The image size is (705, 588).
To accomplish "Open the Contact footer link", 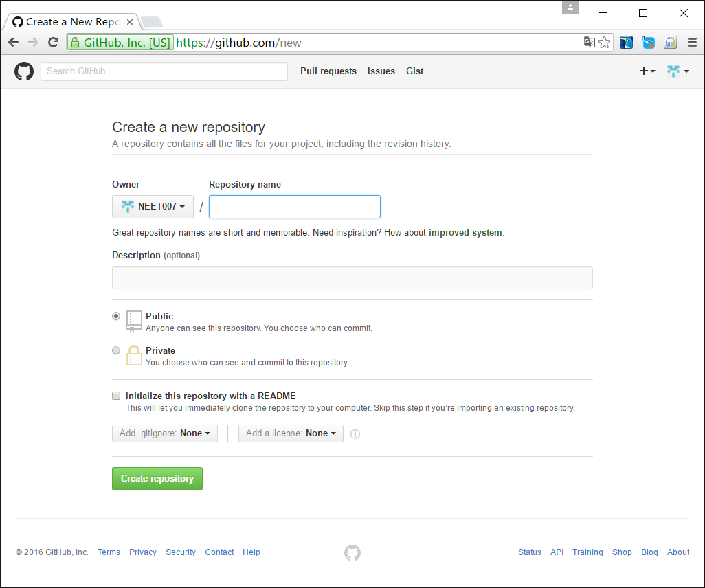I will [x=219, y=552].
